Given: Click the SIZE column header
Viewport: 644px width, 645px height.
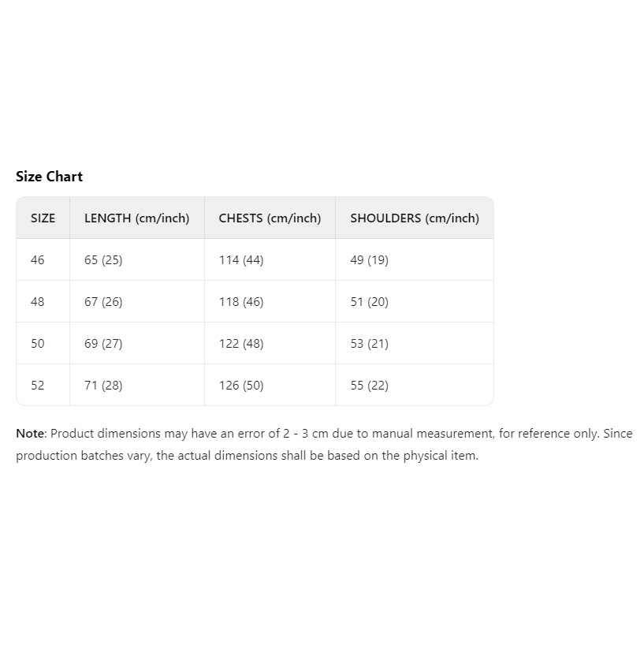Looking at the screenshot, I should click(43, 218).
